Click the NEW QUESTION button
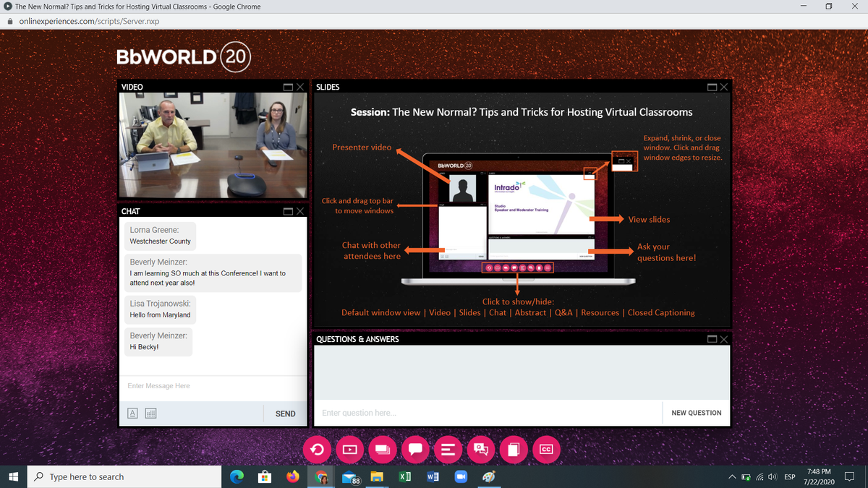 [x=696, y=413]
